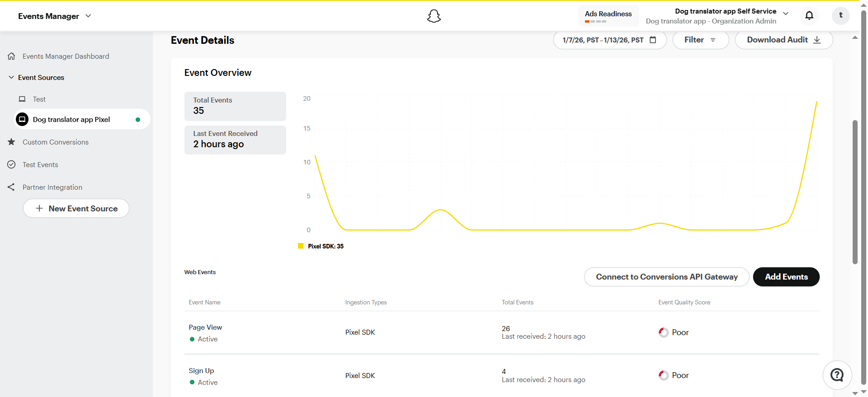The image size is (868, 397).
Task: Toggle the Pixel SDK legend swatch
Action: tap(301, 246)
